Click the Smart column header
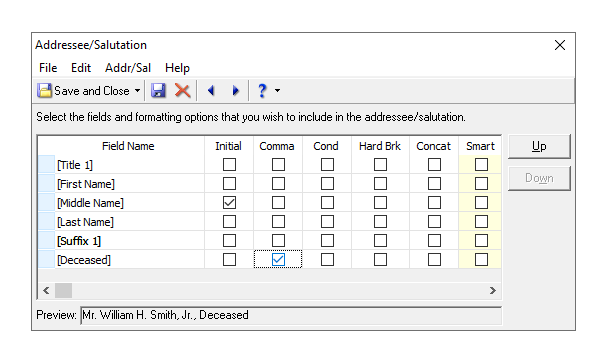The width and height of the screenshot is (603, 362). click(x=480, y=146)
